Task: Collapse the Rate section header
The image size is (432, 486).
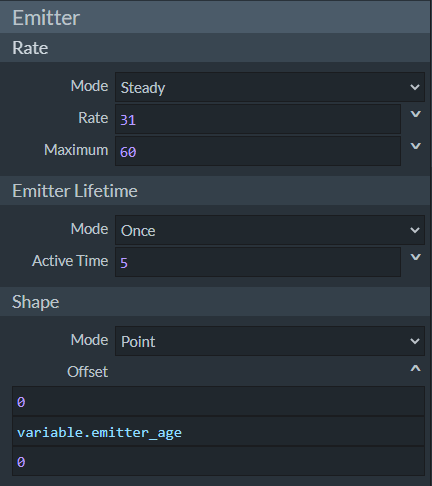Action: (215, 48)
